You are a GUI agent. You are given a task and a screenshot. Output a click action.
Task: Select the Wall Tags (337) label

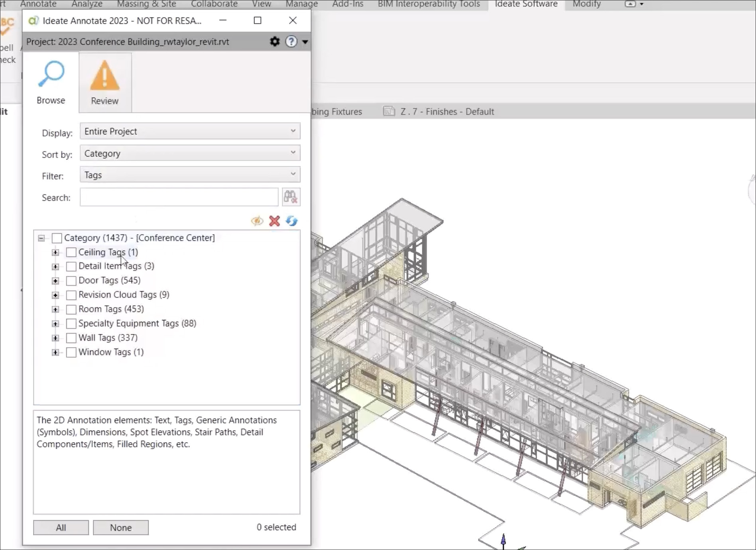coord(108,338)
